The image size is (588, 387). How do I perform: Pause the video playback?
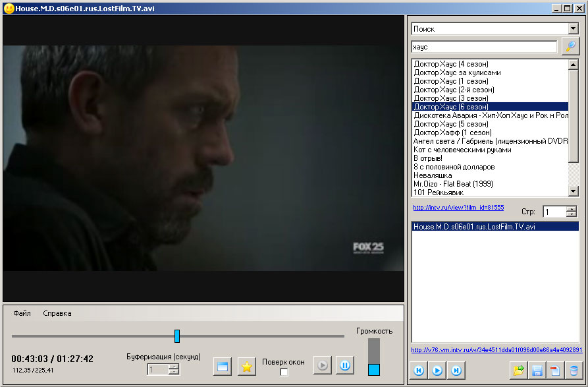(345, 365)
